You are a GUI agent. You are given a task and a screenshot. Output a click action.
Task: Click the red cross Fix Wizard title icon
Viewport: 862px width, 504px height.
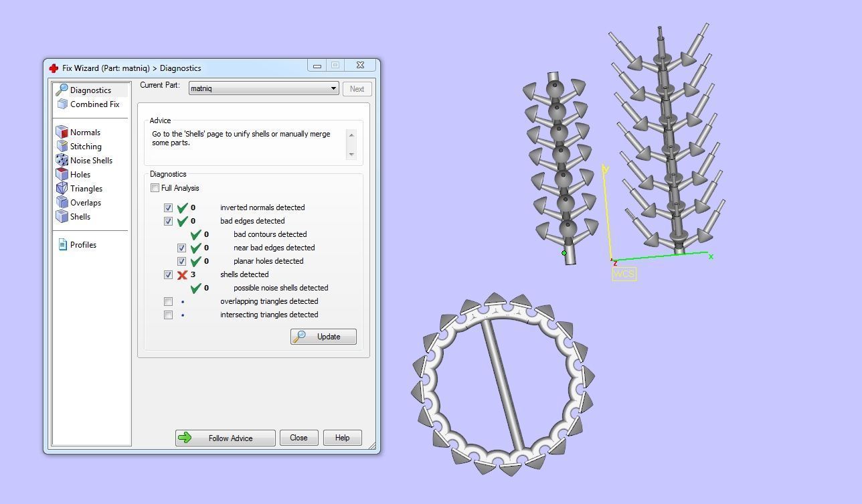[54, 68]
